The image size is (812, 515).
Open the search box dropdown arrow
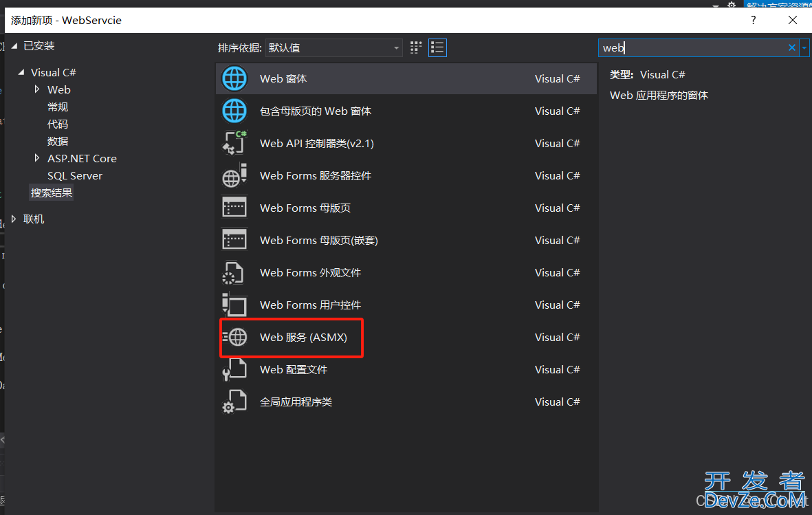point(804,47)
